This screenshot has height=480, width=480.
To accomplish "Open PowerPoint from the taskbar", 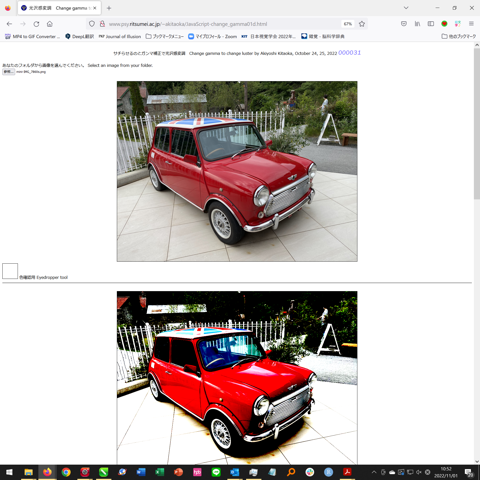I will [178, 472].
